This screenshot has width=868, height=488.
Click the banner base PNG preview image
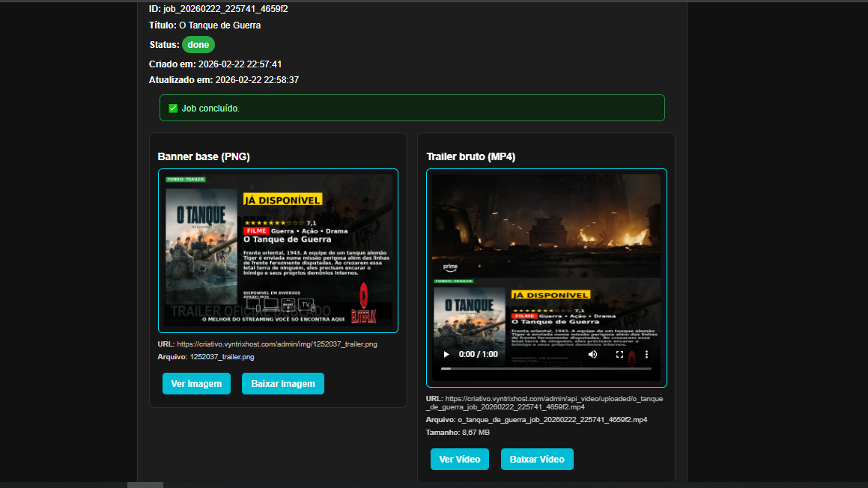tap(278, 251)
